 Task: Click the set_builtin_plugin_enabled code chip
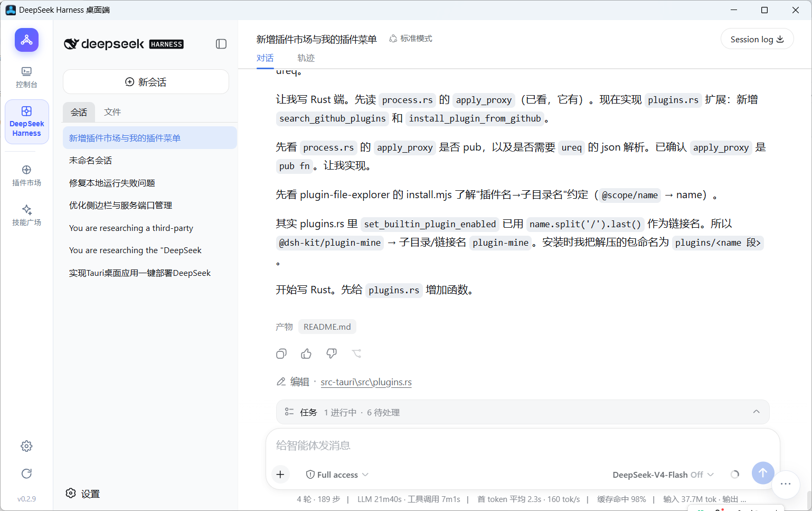click(x=430, y=224)
